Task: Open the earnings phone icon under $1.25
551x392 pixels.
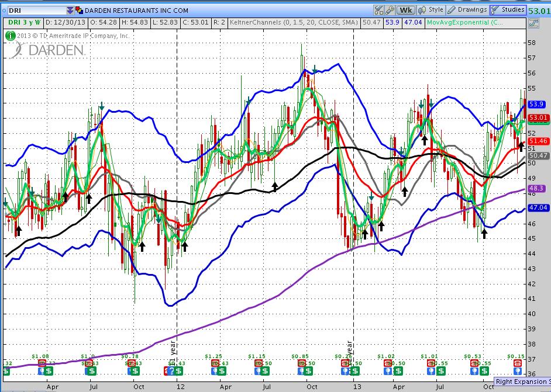Action: click(x=215, y=363)
